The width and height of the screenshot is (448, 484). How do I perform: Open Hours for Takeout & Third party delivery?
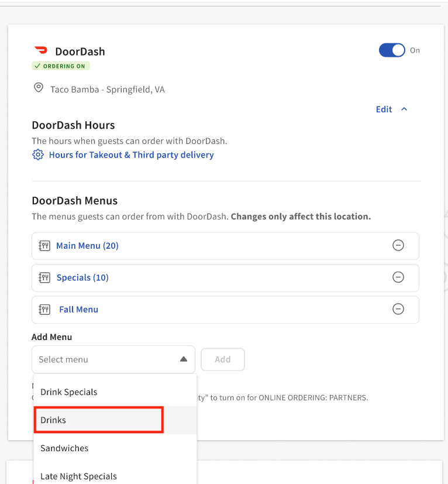click(x=131, y=155)
